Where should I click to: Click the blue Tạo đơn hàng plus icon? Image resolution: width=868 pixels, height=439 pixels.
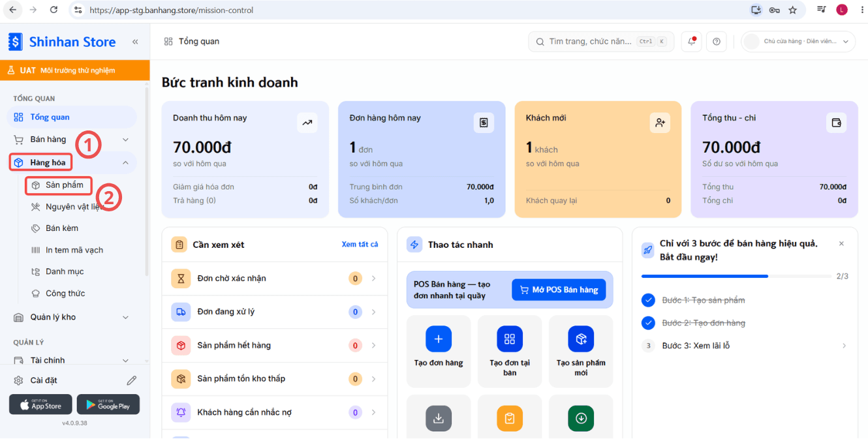pyautogui.click(x=439, y=339)
